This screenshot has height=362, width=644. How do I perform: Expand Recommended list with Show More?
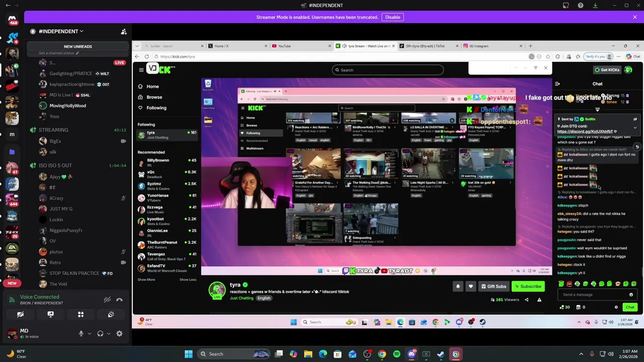point(146,280)
